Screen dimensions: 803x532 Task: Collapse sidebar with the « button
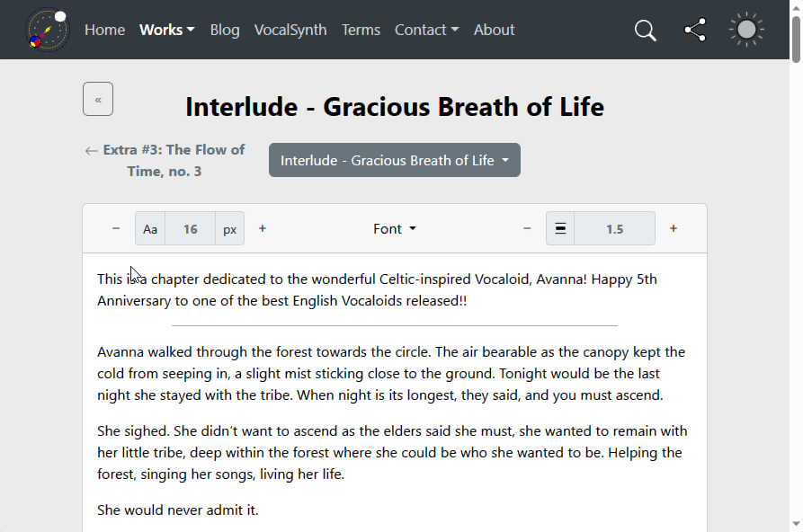pos(98,99)
